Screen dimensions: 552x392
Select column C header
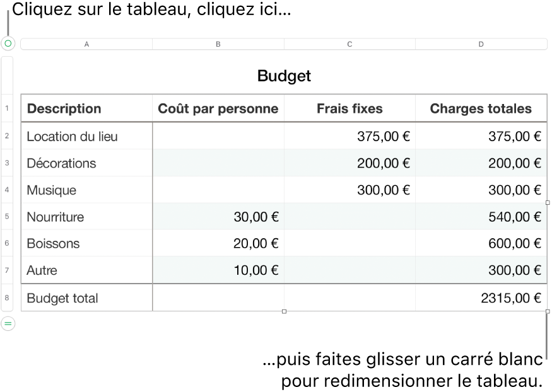(x=349, y=44)
